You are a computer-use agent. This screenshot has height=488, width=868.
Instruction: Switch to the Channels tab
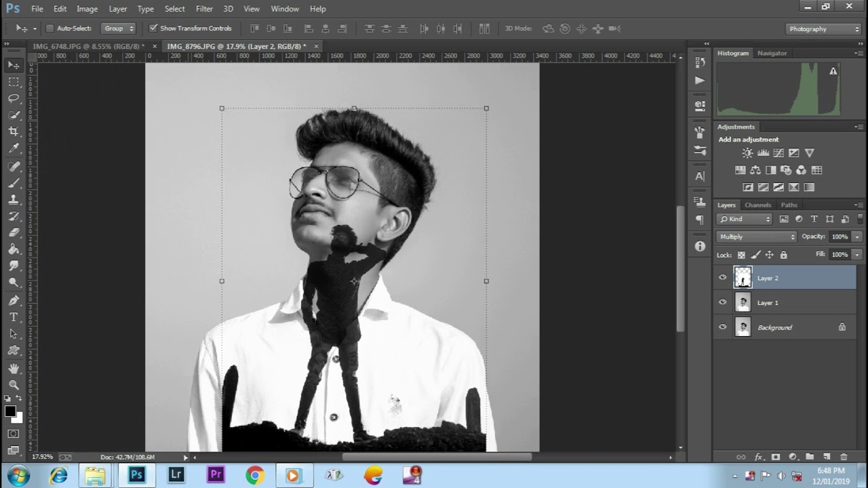(757, 205)
